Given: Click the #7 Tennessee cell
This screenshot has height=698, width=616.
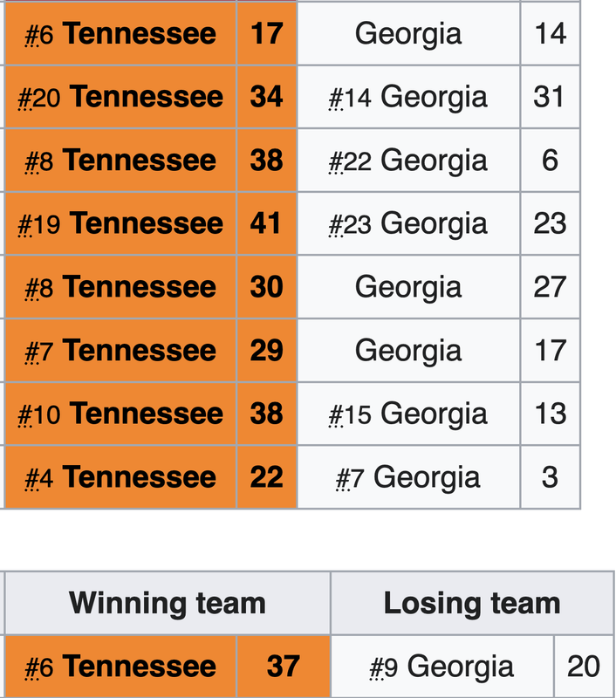Looking at the screenshot, I should pos(120,351).
